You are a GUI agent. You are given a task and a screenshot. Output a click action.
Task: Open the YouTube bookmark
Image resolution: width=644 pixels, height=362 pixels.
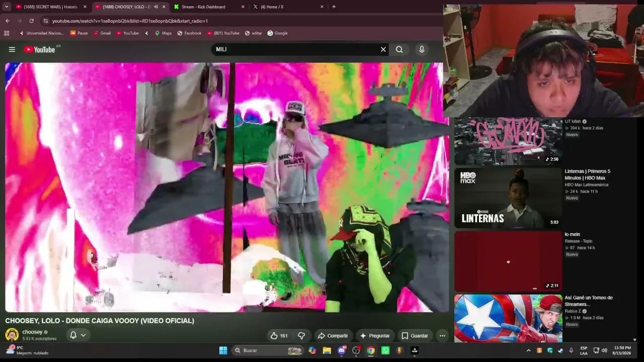pos(127,33)
